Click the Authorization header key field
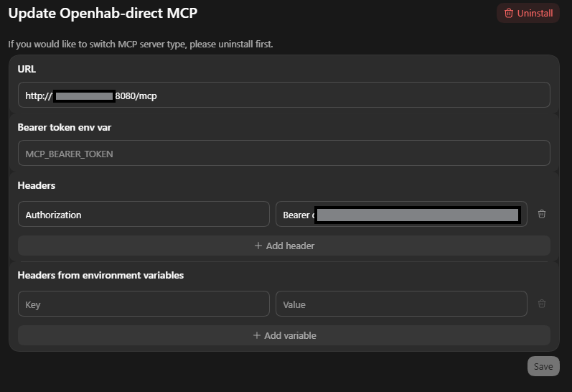This screenshot has height=392, width=572. 144,214
